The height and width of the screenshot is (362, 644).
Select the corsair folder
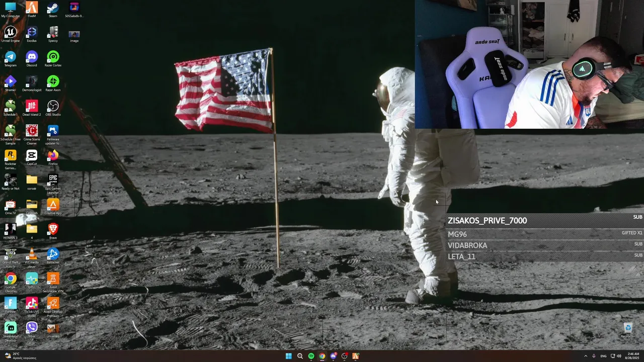pyautogui.click(x=32, y=182)
